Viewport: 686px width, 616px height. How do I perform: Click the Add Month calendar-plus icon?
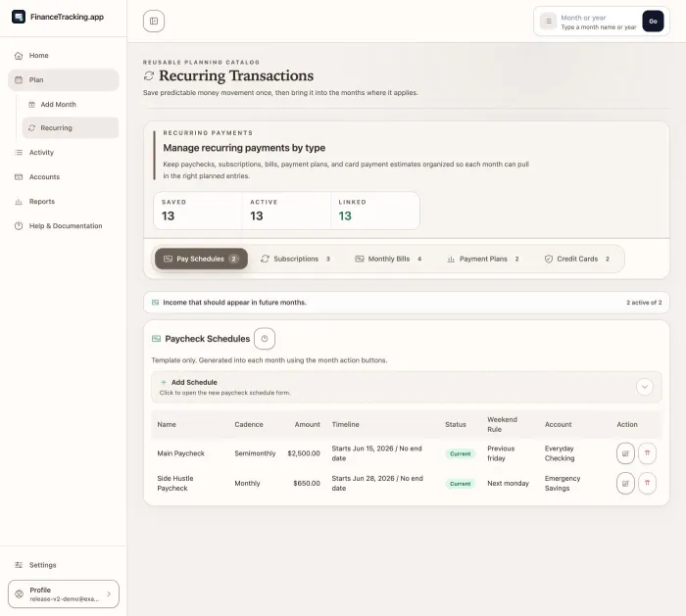31,105
